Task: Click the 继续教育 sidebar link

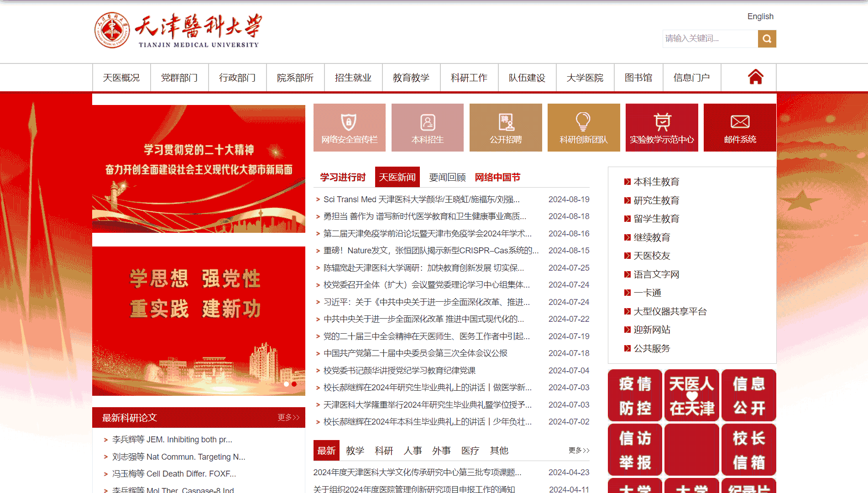Action: pos(652,237)
